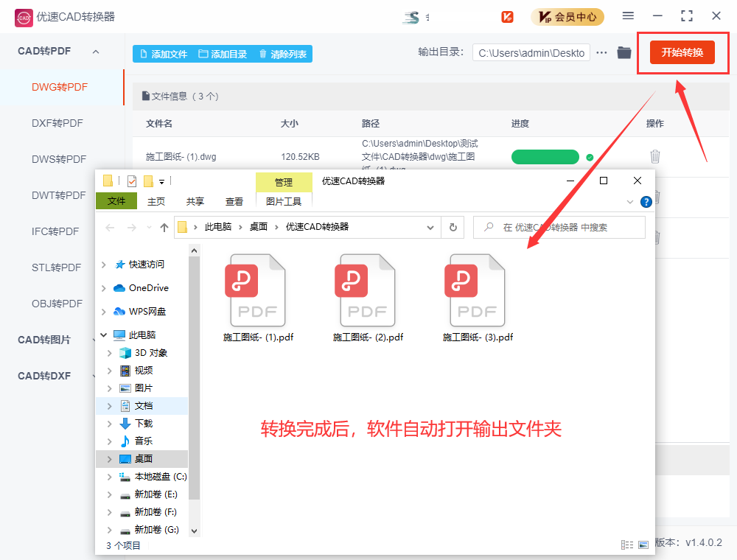
Task: Switch to large icons view in status bar
Action: tap(643, 545)
